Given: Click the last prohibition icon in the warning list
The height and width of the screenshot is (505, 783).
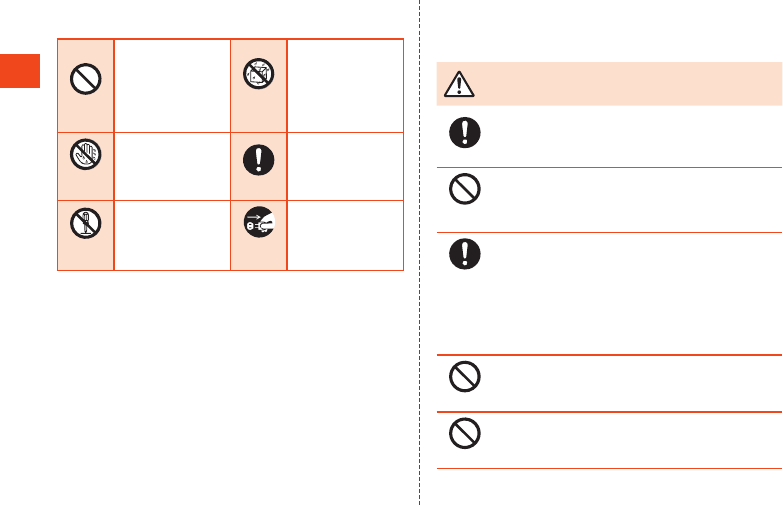Looking at the screenshot, I should 464,433.
